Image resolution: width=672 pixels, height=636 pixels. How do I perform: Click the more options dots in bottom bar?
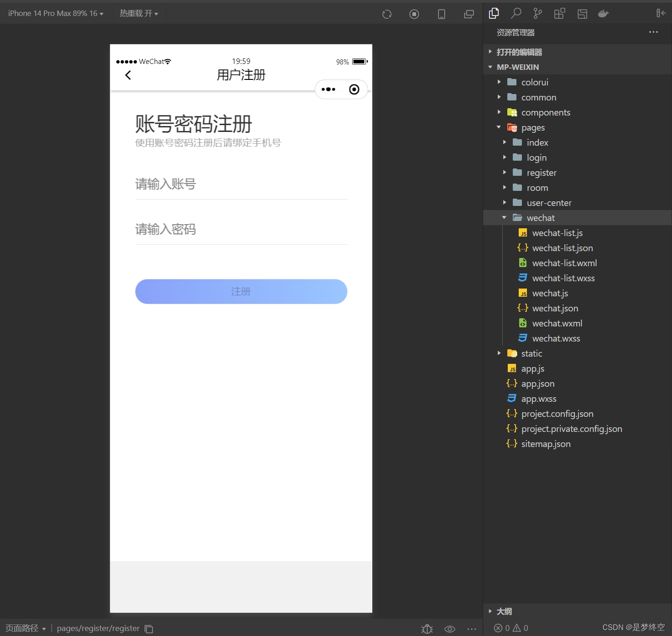pyautogui.click(x=472, y=629)
